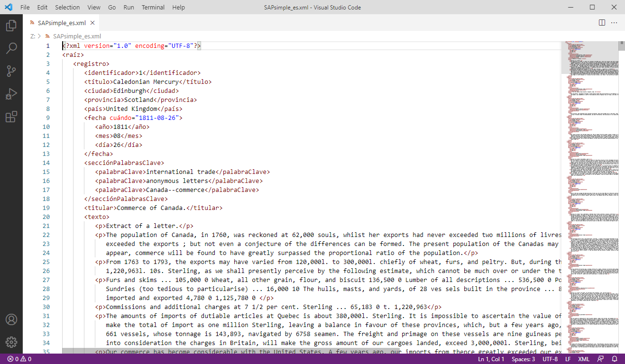Toggle notifications with the bell icon
The height and width of the screenshot is (364, 625).
[x=615, y=359]
